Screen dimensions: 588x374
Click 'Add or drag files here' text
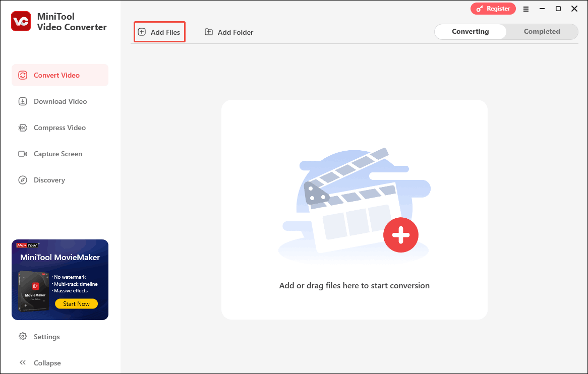point(355,286)
